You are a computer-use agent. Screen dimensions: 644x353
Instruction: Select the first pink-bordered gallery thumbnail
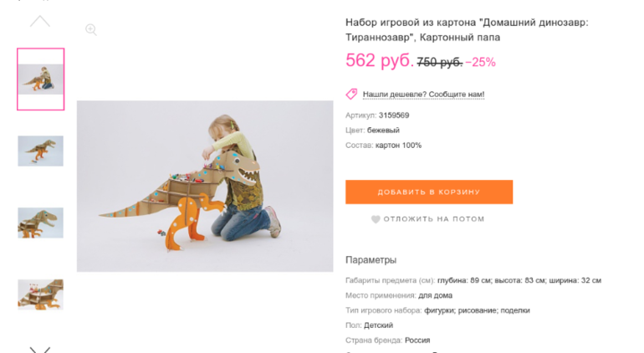tap(41, 79)
